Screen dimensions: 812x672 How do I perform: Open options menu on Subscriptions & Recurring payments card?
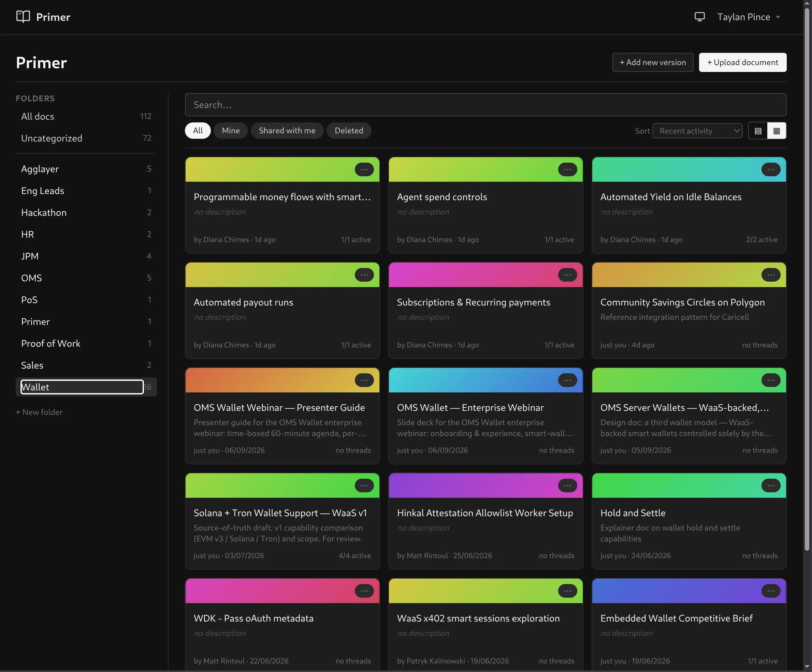pos(567,275)
